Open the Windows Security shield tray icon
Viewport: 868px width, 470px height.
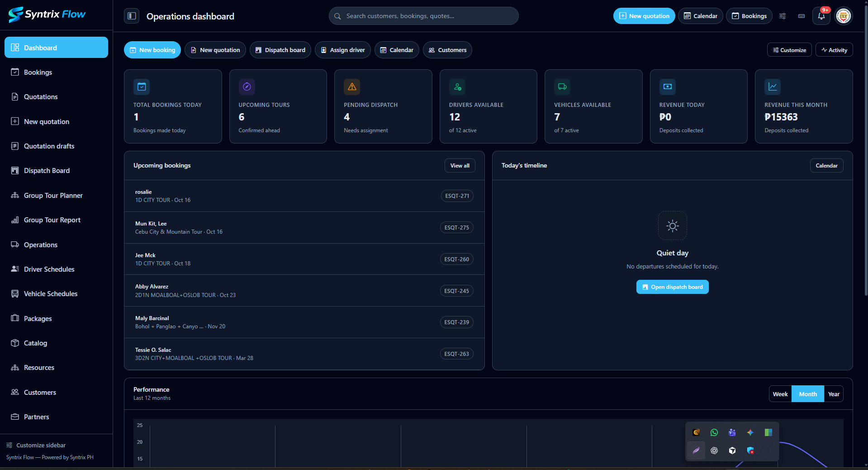[750, 451]
